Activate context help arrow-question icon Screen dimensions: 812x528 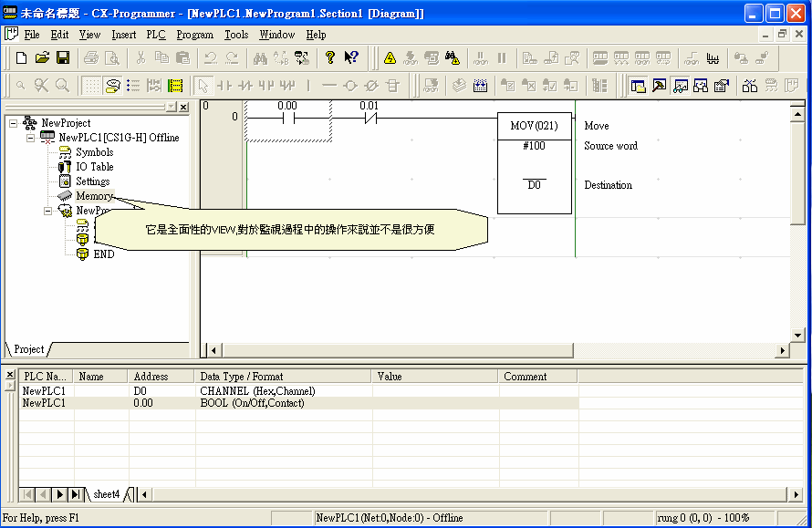point(351,57)
